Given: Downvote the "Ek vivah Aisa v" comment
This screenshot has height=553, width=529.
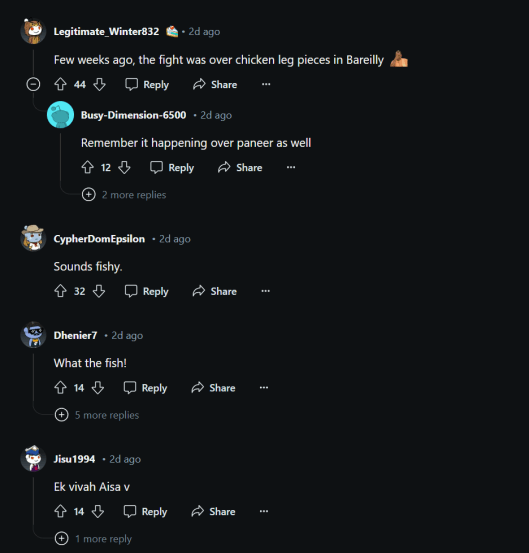Looking at the screenshot, I should click(x=98, y=511).
